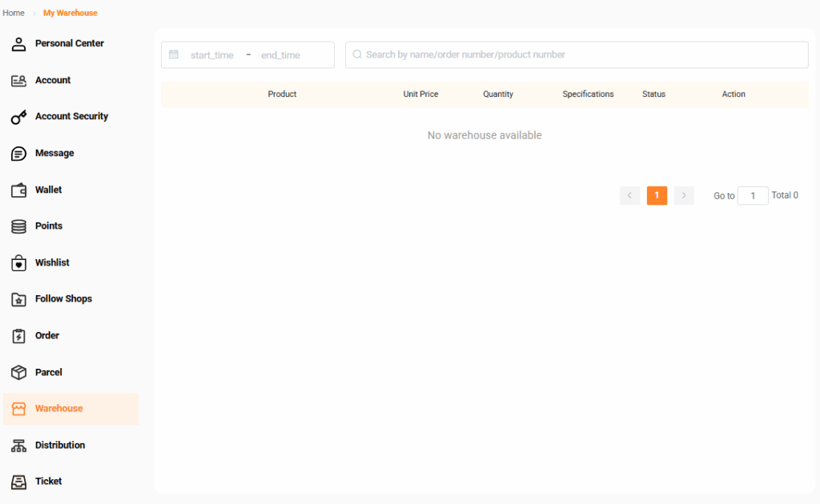Click the Wallet icon in sidebar

[18, 190]
